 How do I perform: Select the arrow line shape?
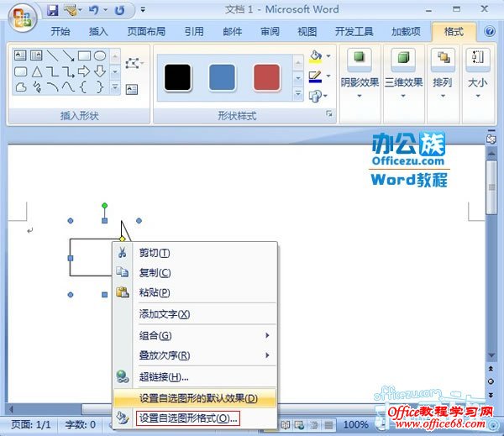(69, 55)
